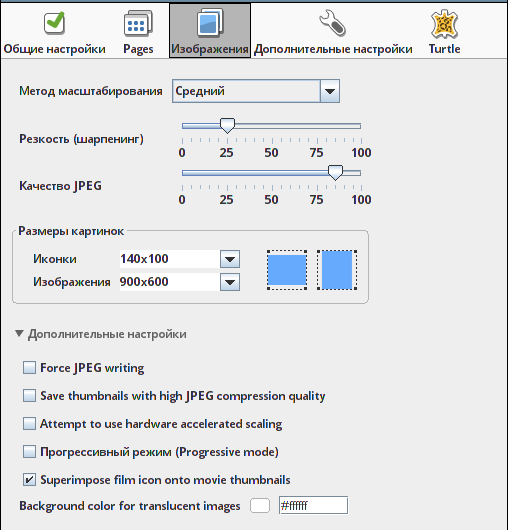This screenshot has height=530, width=508.
Task: Click the Background color for translucent images label
Action: pos(130,506)
